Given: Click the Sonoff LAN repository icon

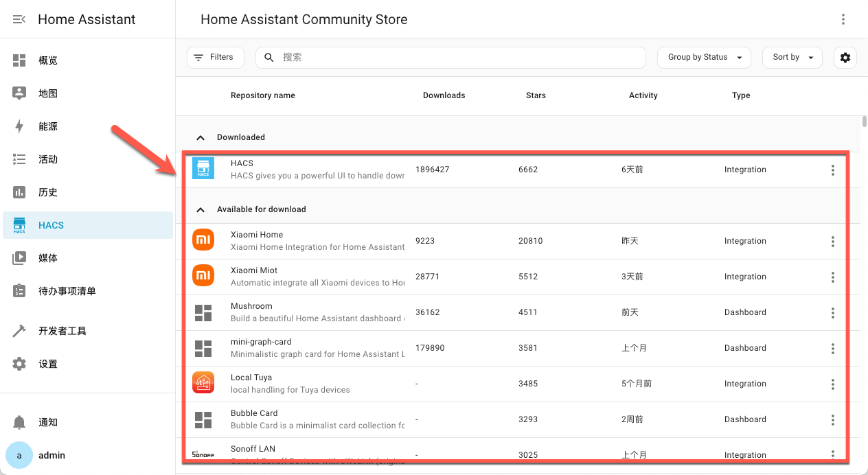Looking at the screenshot, I should click(x=203, y=453).
